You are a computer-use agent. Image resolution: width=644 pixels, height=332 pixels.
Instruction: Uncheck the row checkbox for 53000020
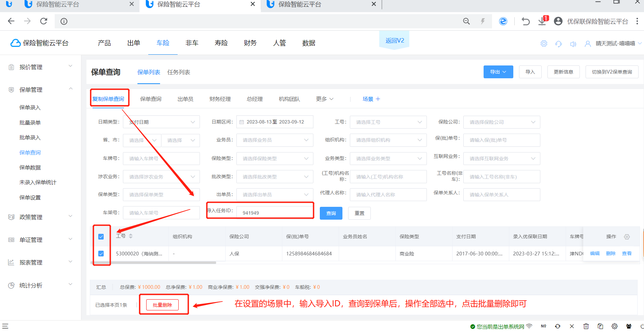(101, 253)
